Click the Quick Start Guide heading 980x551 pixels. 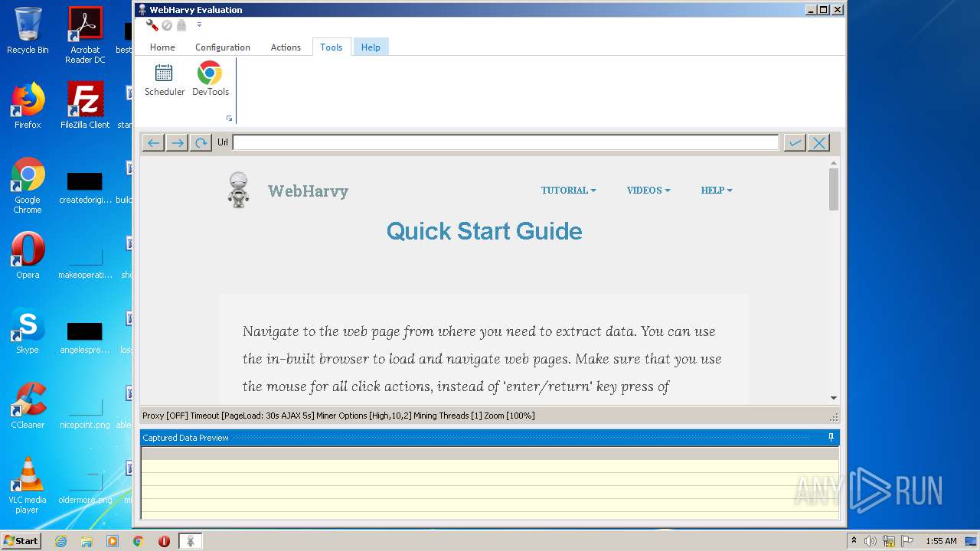(x=484, y=231)
